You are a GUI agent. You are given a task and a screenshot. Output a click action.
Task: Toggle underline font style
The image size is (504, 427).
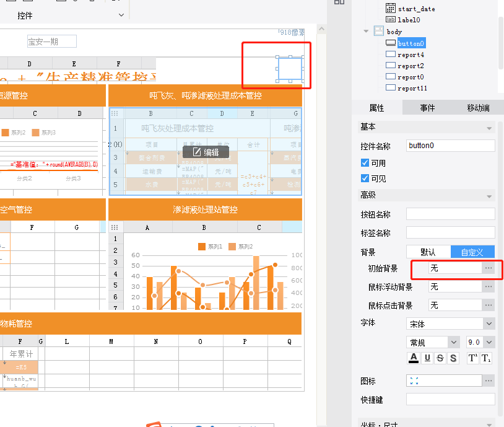pyautogui.click(x=427, y=358)
